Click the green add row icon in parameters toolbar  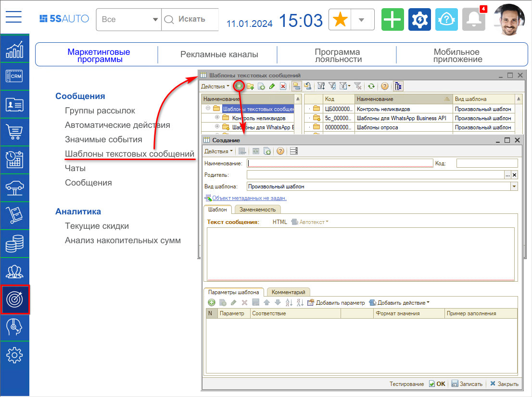point(211,302)
